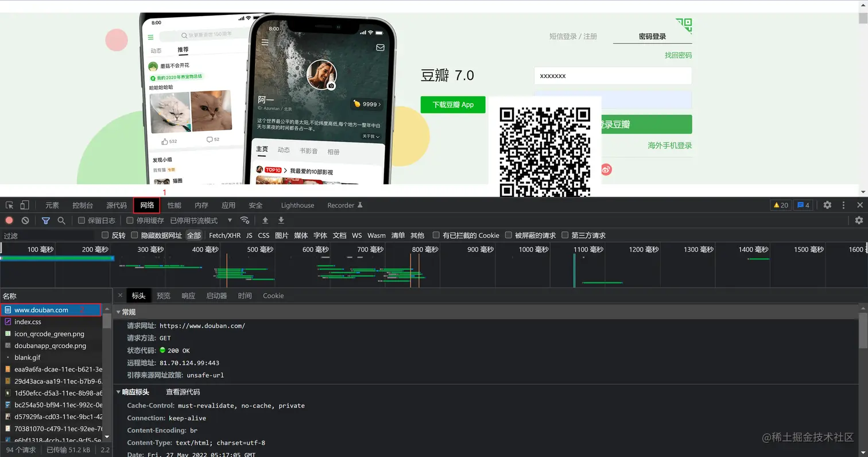868x457 pixels.
Task: Open the 预览 details tab
Action: pyautogui.click(x=164, y=296)
